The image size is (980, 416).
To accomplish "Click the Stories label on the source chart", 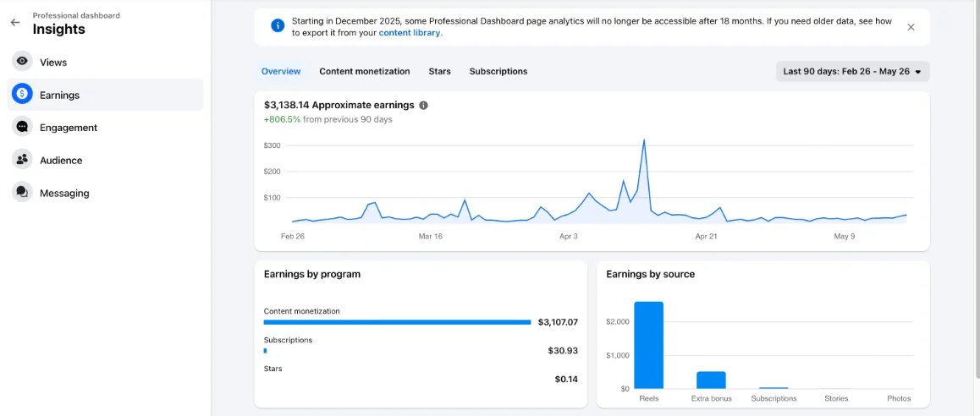I will 836,398.
